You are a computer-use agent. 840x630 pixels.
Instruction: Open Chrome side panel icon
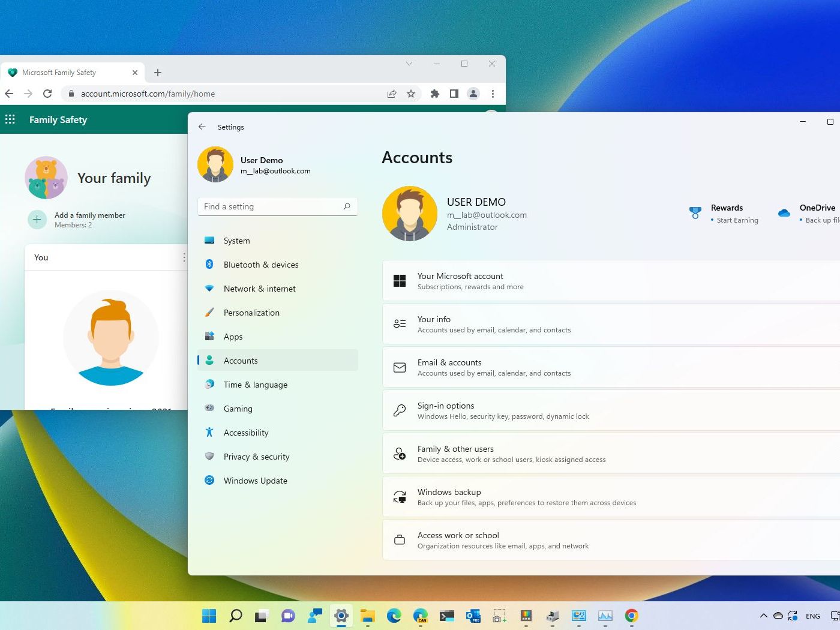coord(454,94)
